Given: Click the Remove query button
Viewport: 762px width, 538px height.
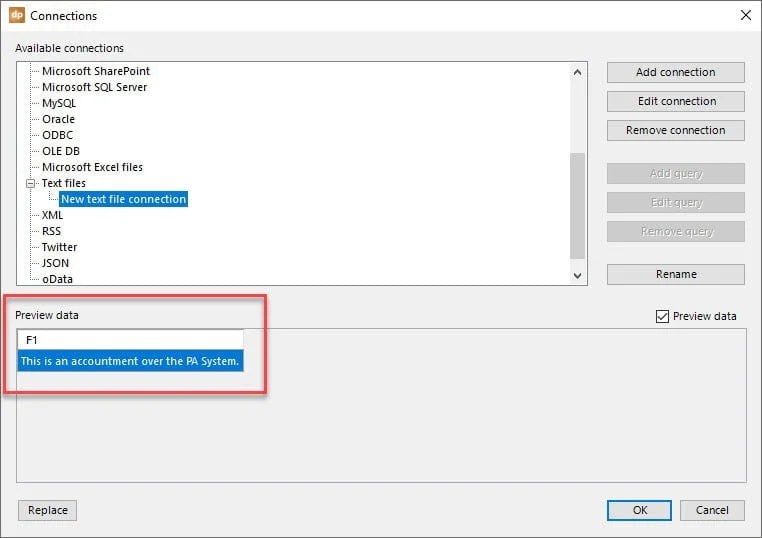Looking at the screenshot, I should pos(675,231).
